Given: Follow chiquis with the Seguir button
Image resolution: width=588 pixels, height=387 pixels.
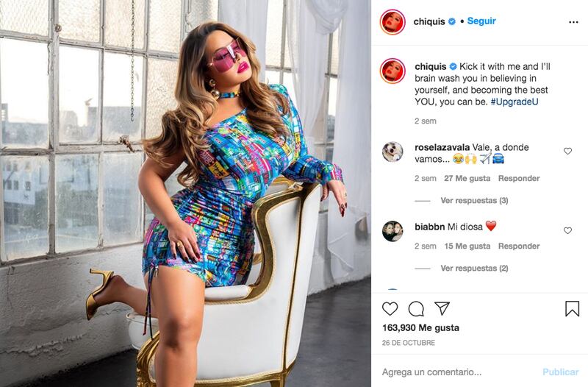Looking at the screenshot, I should tap(481, 21).
